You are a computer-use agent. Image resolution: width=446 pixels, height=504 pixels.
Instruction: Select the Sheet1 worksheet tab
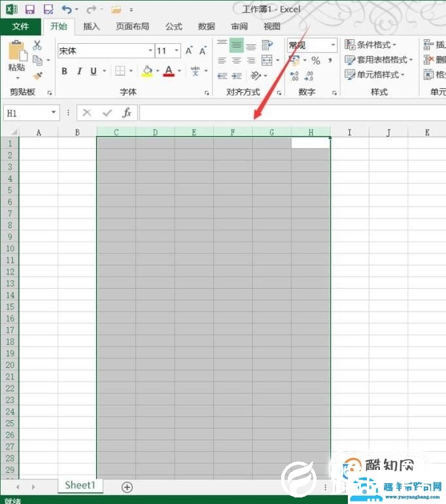[x=80, y=485]
